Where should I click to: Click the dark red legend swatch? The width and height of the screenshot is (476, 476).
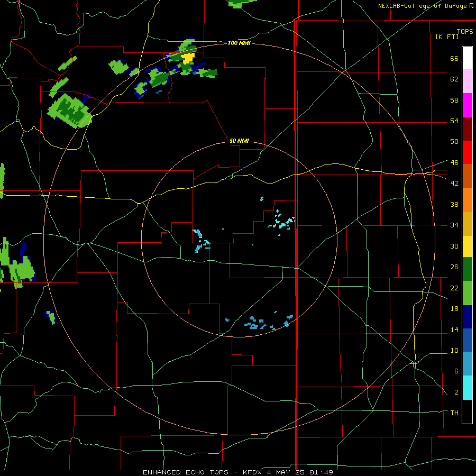[x=467, y=129]
